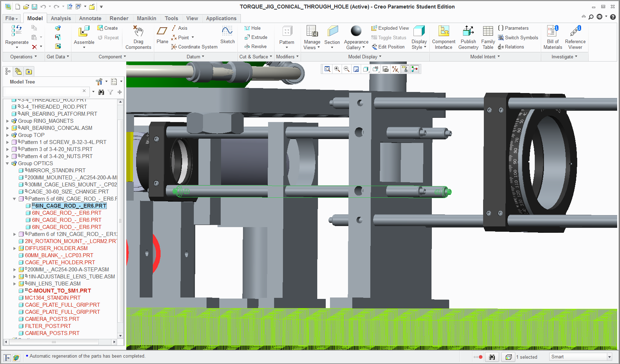620x364 pixels.
Task: Add a Coordinate System datum
Action: pos(194,47)
